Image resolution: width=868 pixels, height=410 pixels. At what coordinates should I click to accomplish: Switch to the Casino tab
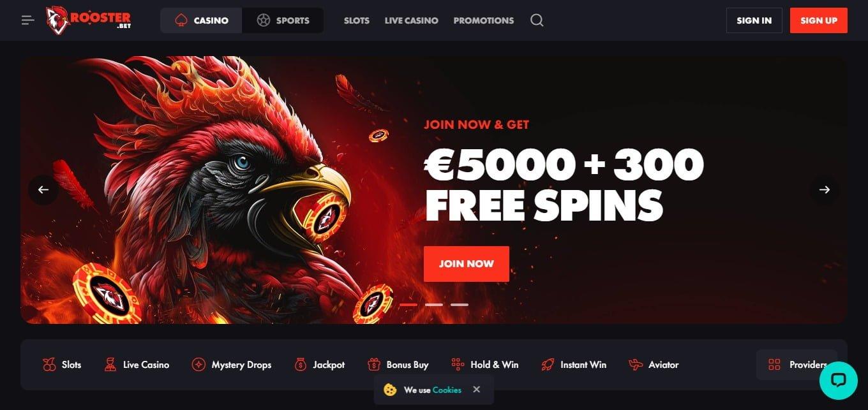(201, 20)
